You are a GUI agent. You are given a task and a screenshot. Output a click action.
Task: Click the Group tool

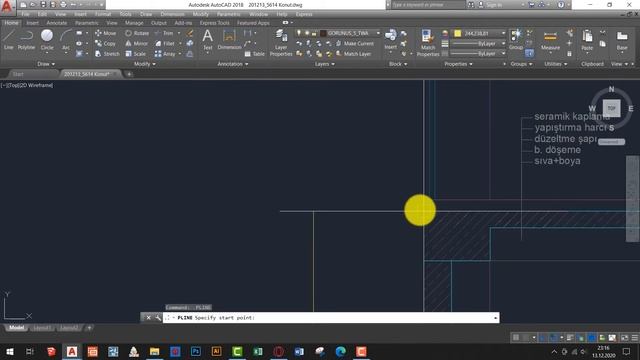tap(516, 40)
